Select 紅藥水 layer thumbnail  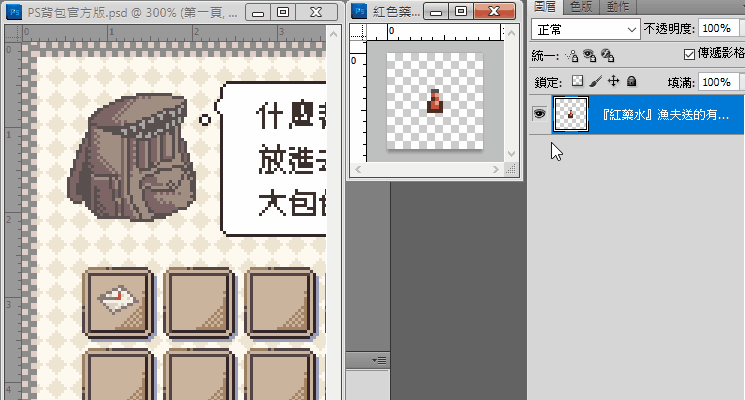(571, 114)
